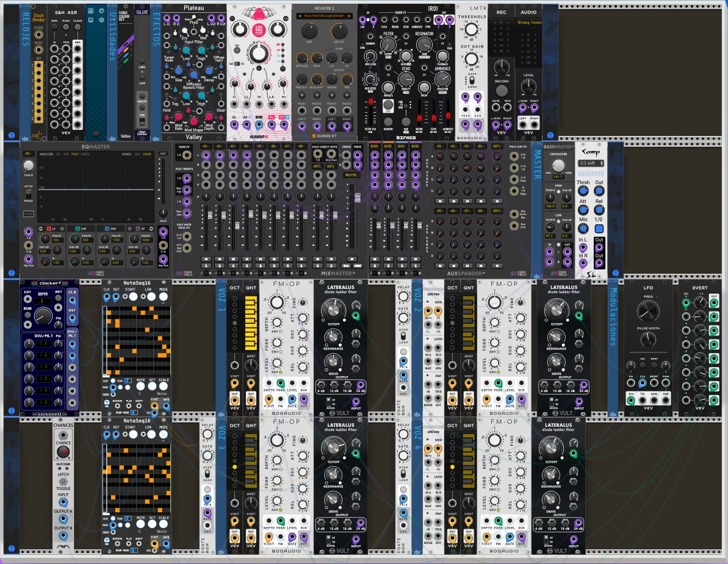Click the pink CHRONOBLOB logo button
Image resolution: width=728 pixels, height=564 pixels.
(258, 30)
